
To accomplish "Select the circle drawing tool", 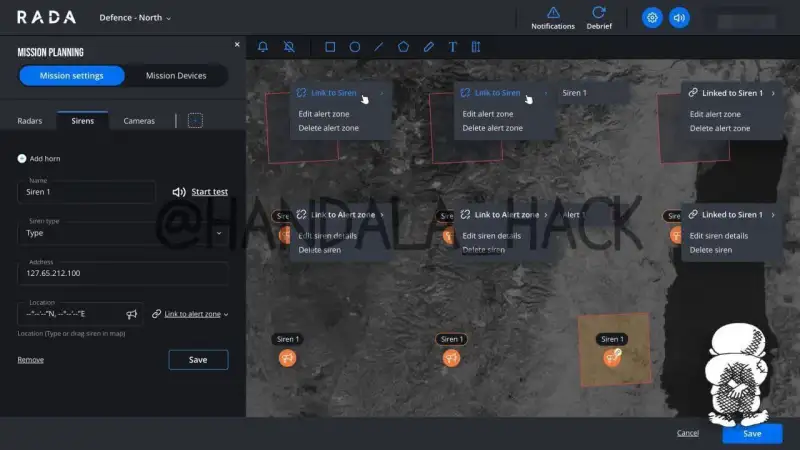I will (x=354, y=47).
